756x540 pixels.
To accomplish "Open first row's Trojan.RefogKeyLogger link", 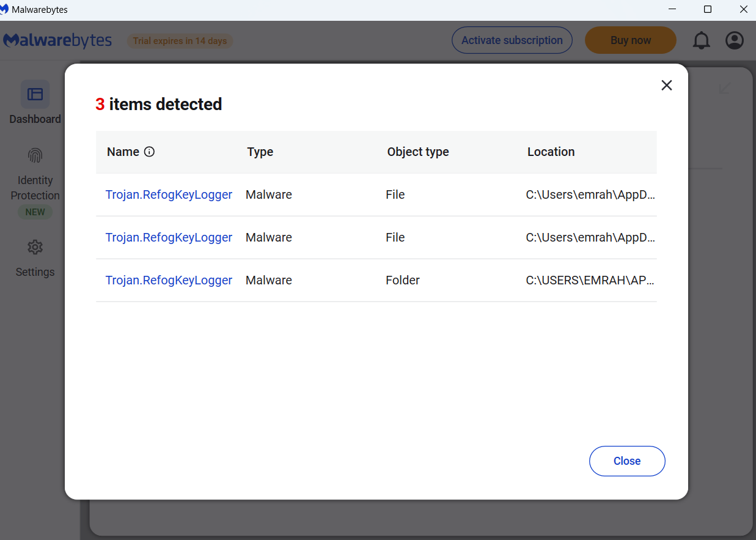I will point(169,194).
